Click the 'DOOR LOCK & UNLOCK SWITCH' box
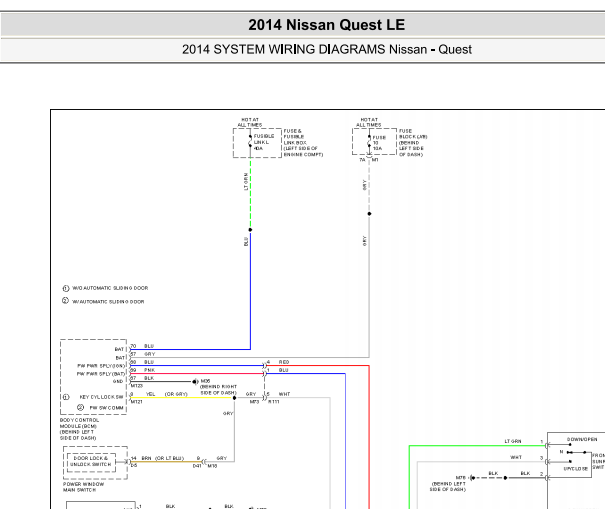 (91, 462)
